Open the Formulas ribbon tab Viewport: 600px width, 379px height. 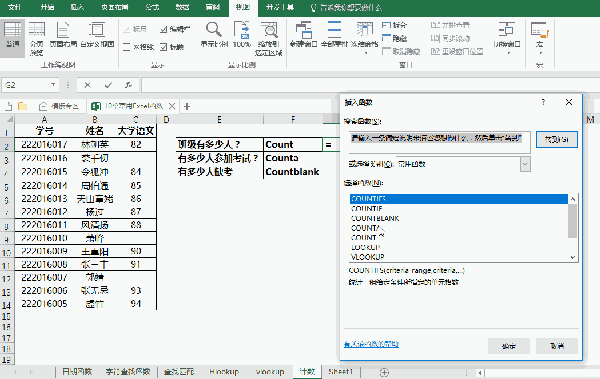coord(152,7)
